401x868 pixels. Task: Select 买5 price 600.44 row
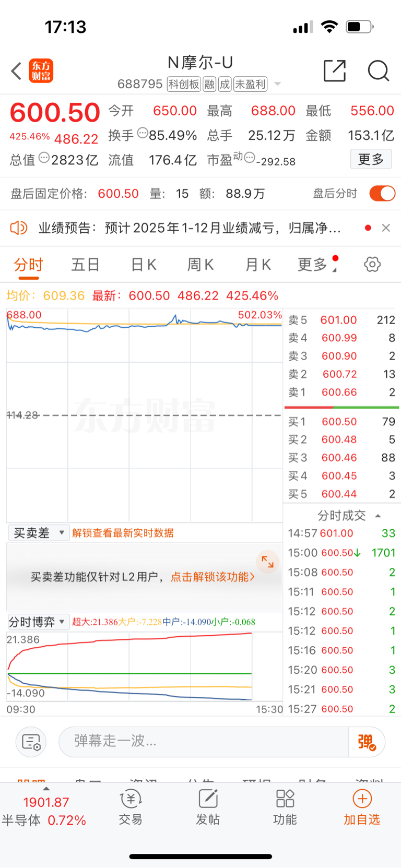tap(342, 494)
